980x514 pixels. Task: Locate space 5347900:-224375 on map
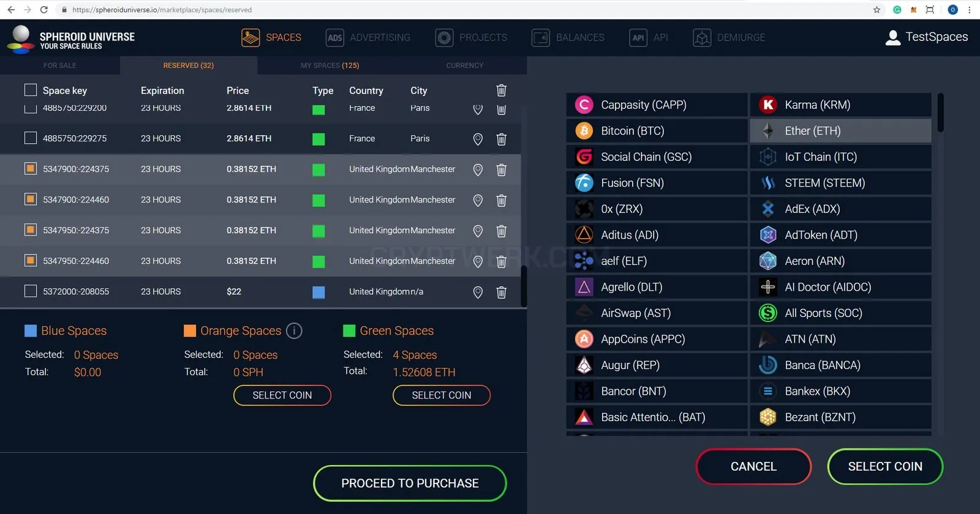pyautogui.click(x=478, y=169)
